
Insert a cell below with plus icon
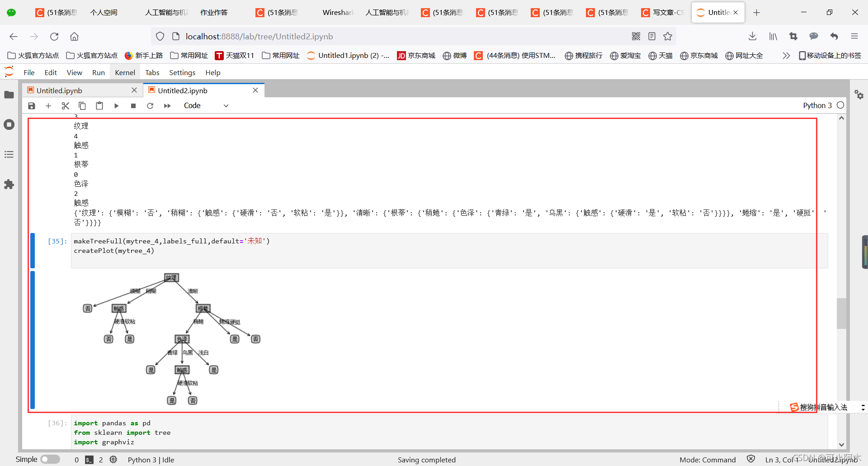click(48, 106)
